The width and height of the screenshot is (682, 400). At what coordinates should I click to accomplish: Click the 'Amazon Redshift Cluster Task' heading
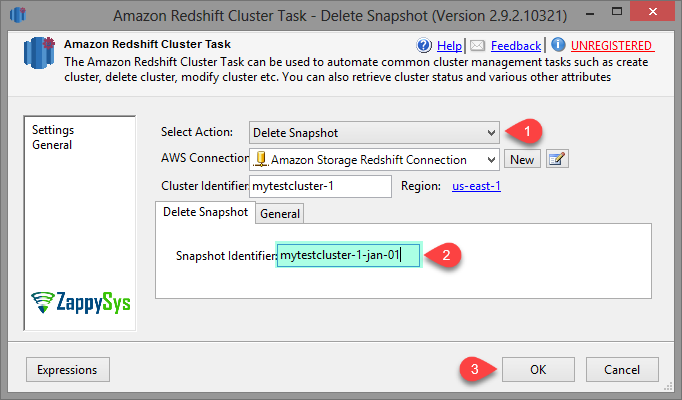click(147, 44)
